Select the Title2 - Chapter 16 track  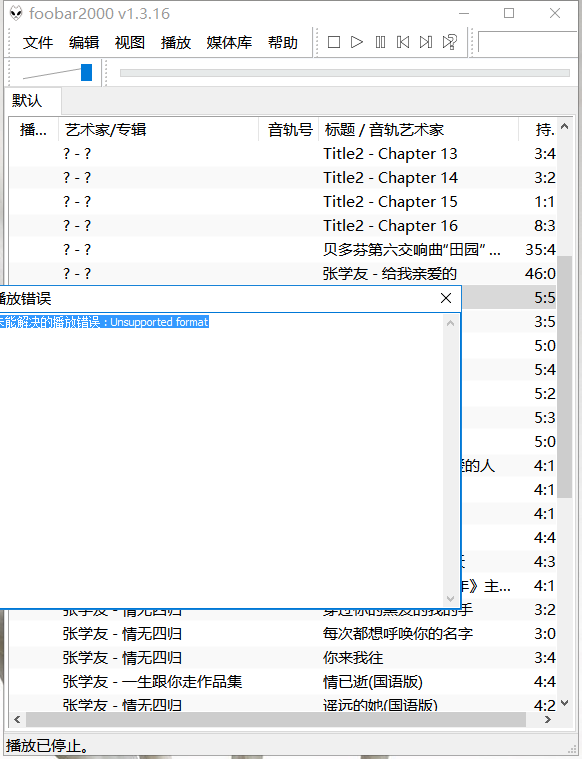(x=283, y=226)
